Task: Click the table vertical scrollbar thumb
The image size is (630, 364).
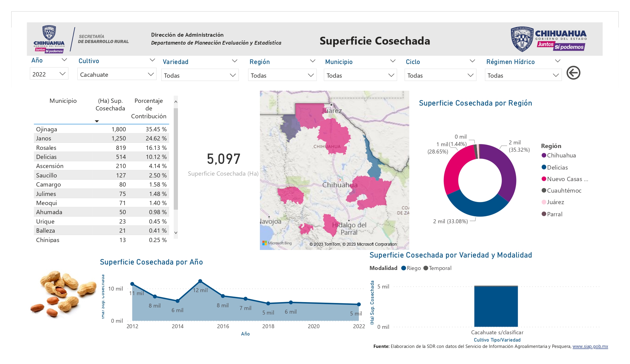Action: coord(176,159)
